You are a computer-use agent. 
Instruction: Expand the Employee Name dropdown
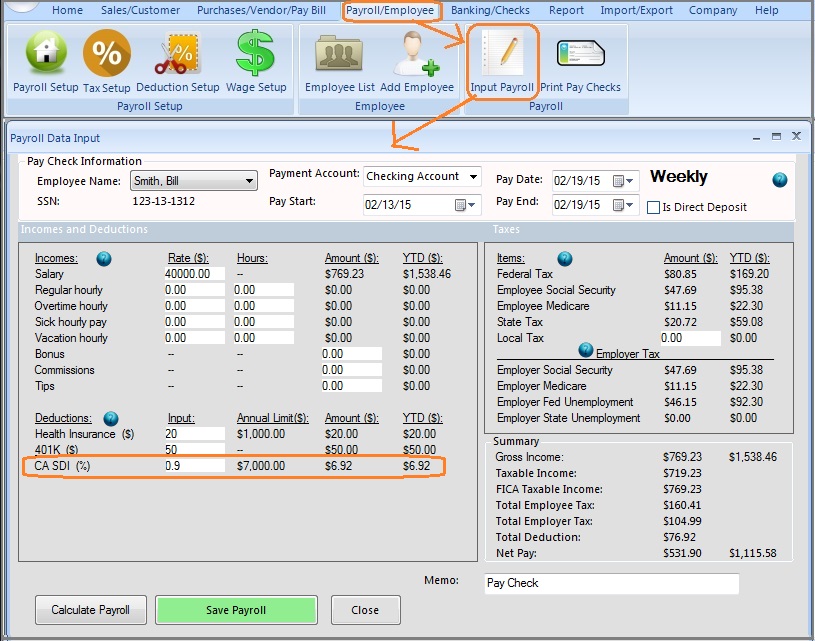(x=248, y=181)
